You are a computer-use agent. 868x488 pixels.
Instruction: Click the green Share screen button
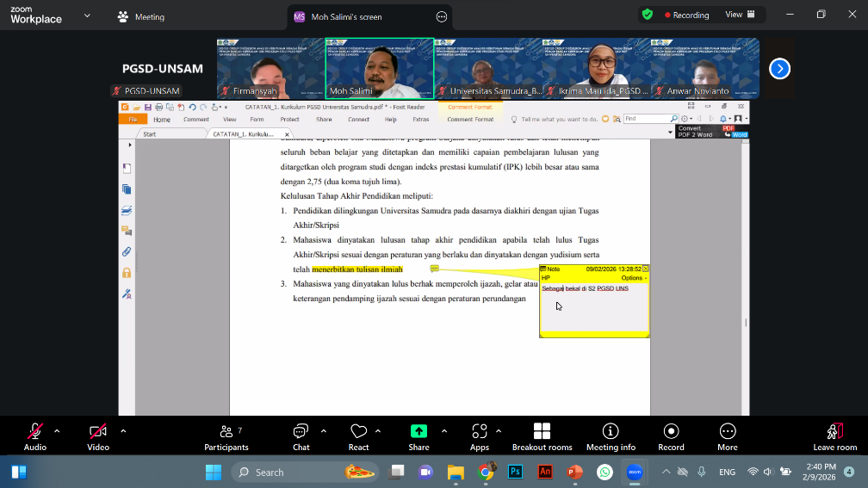418,432
